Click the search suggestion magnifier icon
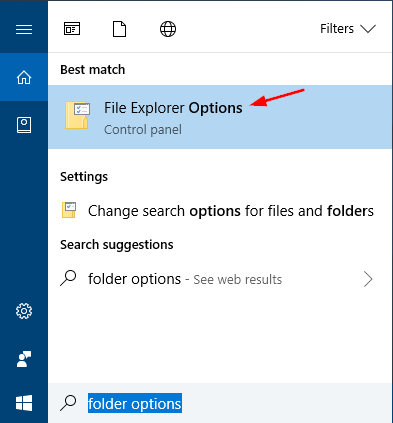 (68, 279)
